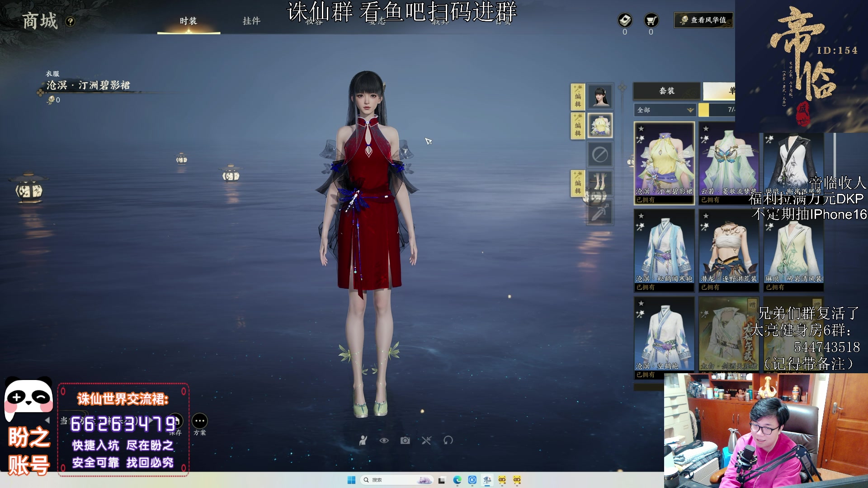The height and width of the screenshot is (488, 868).
Task: Select the 潜龙·逐野洪荒装 outfit card
Action: (728, 250)
